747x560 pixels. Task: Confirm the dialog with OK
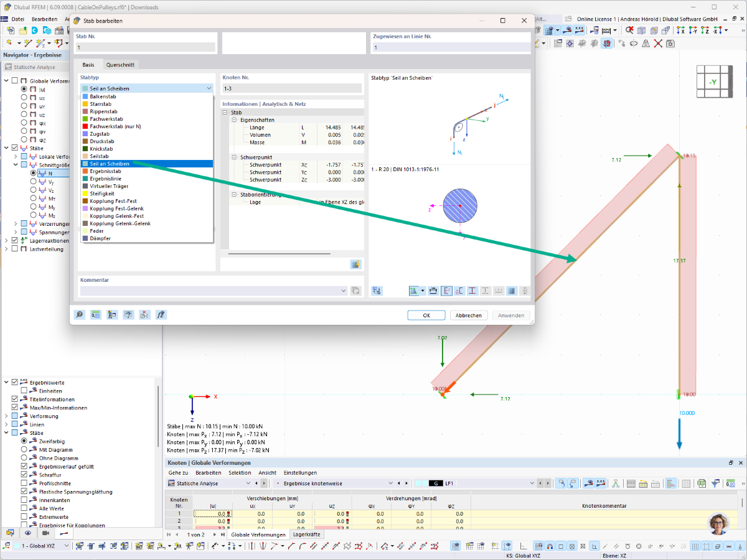[x=426, y=315]
